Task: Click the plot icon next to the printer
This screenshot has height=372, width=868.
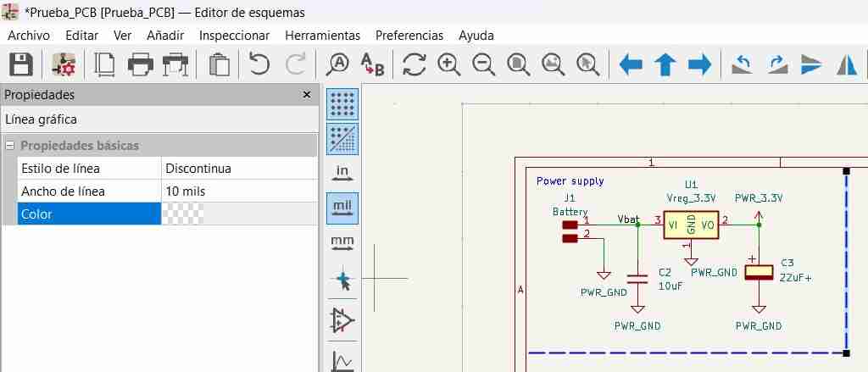Action: tap(175, 64)
